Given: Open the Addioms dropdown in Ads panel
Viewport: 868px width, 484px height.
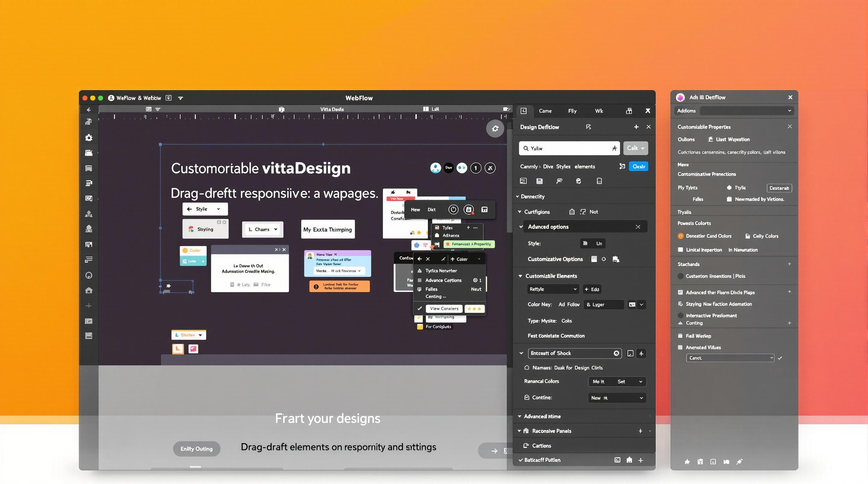Looking at the screenshot, I should coord(747,111).
